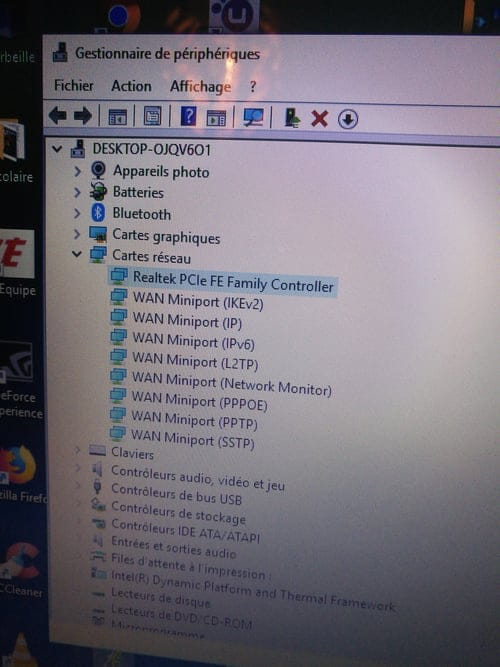Click Intel(R) Dynamic Platform and Thermal Framework
500x667 pixels.
[253, 591]
